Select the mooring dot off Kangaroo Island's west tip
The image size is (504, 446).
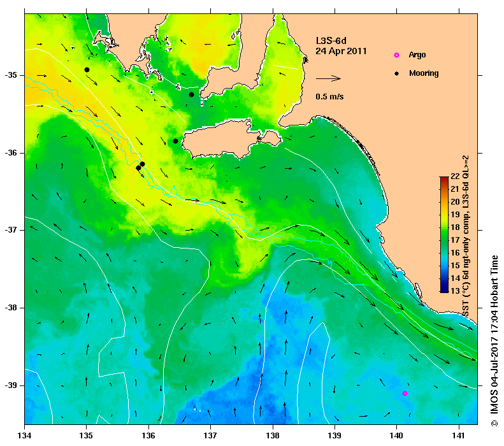tap(175, 141)
